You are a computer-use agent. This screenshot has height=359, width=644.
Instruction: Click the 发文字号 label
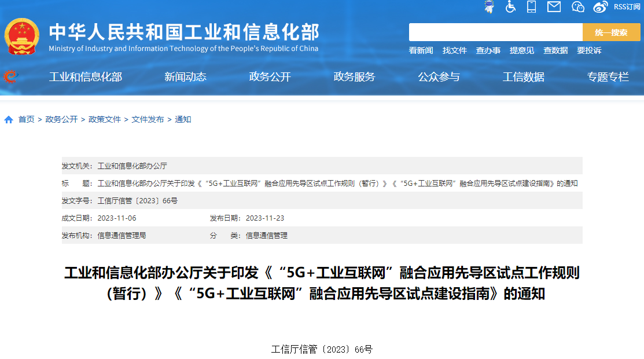pyautogui.click(x=77, y=201)
